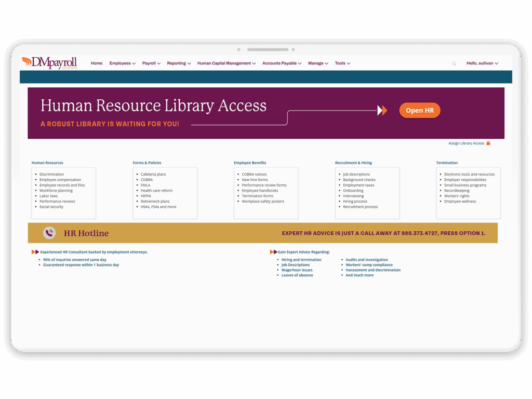Click Cafeteria plans list item
532x399 pixels.
(153, 175)
